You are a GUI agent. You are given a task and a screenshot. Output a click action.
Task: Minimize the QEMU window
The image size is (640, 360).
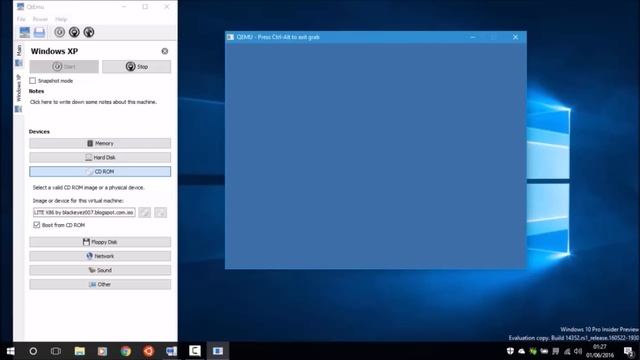(x=473, y=37)
